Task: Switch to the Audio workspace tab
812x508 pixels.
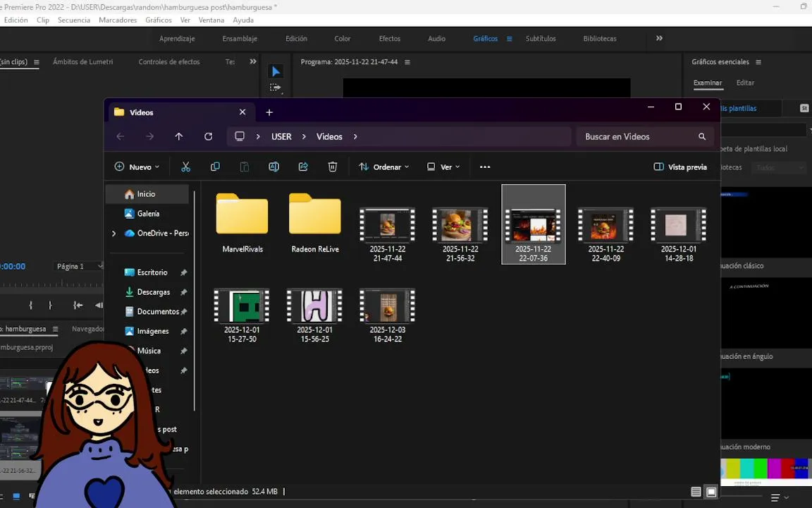Action: pyautogui.click(x=436, y=39)
